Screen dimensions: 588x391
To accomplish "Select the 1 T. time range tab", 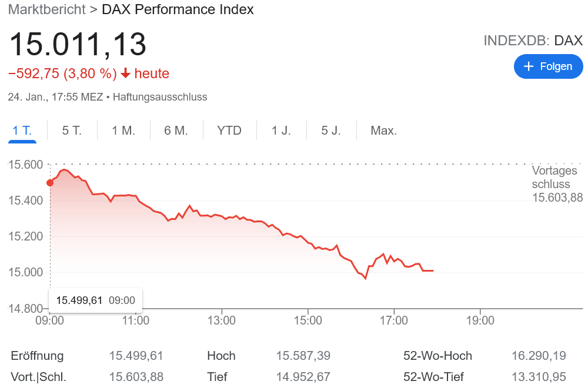I will tap(22, 131).
